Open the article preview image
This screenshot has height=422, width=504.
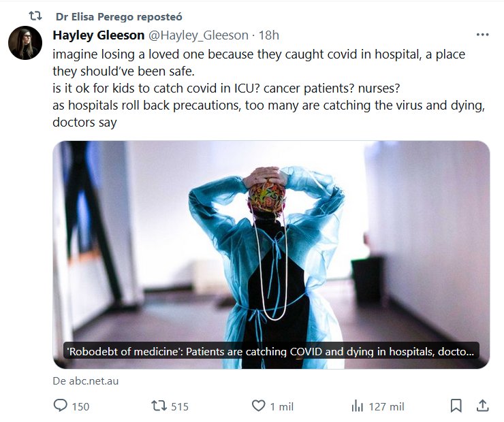click(271, 238)
